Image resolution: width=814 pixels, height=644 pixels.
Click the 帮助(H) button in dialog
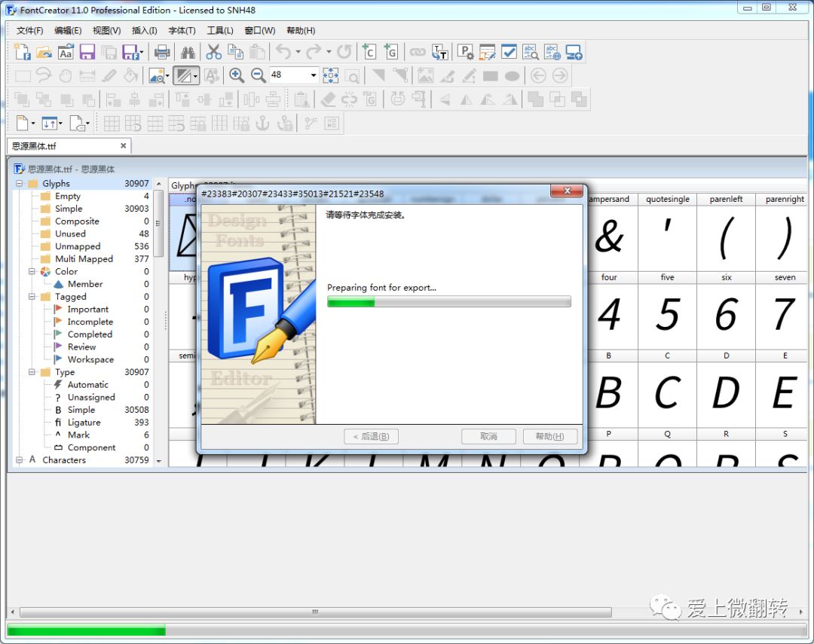[x=549, y=436]
